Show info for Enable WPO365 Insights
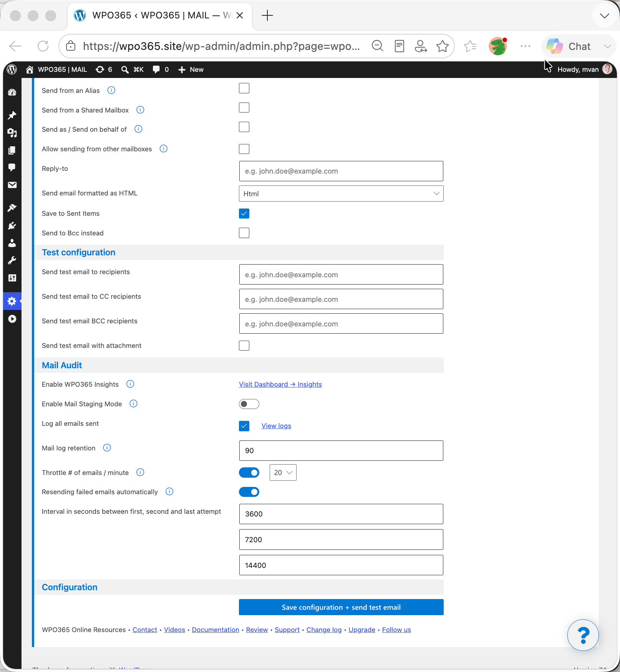Screen dimensions: 620x672 [131, 384]
